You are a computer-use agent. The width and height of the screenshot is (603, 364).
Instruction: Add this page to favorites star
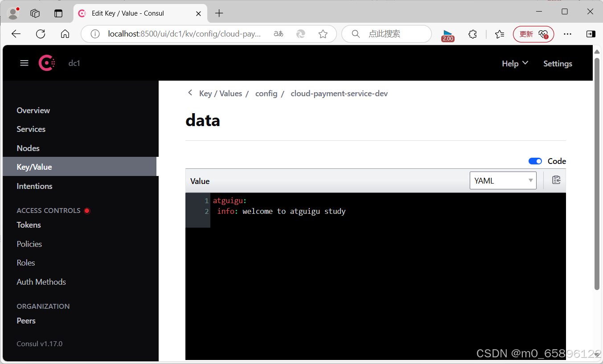coord(323,34)
